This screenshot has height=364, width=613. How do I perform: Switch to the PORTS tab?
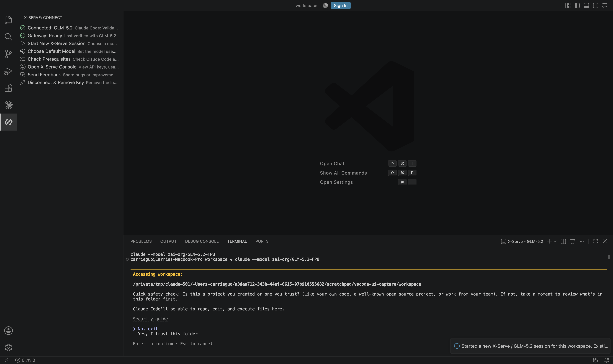click(262, 241)
